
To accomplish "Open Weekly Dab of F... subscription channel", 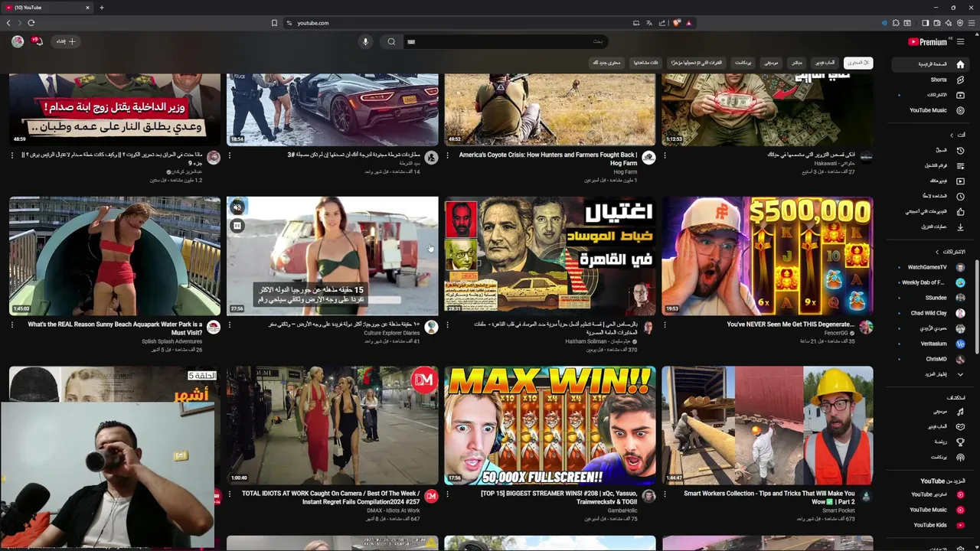I will (x=932, y=282).
